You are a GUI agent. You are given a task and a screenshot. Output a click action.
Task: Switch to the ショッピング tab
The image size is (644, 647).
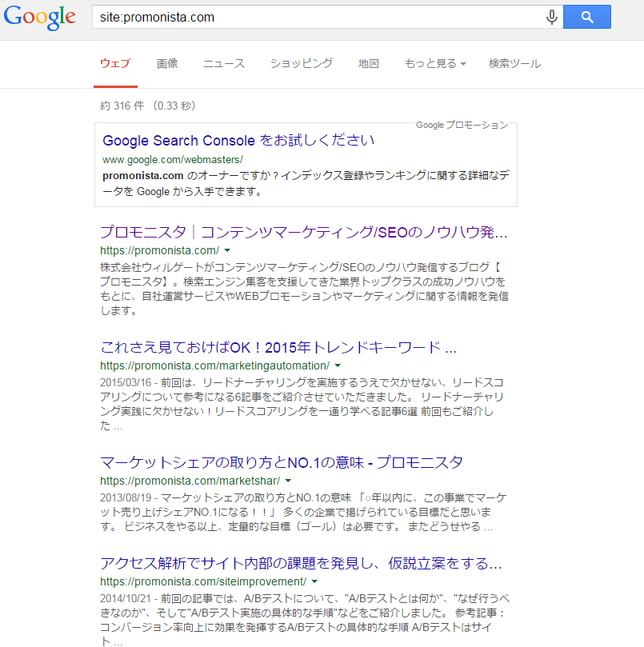click(302, 64)
